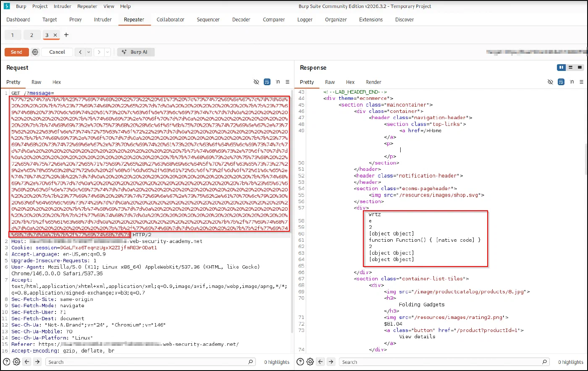Viewport: 588px width, 371px height.
Task: Select the Render view of the Response
Action: pyautogui.click(x=373, y=82)
